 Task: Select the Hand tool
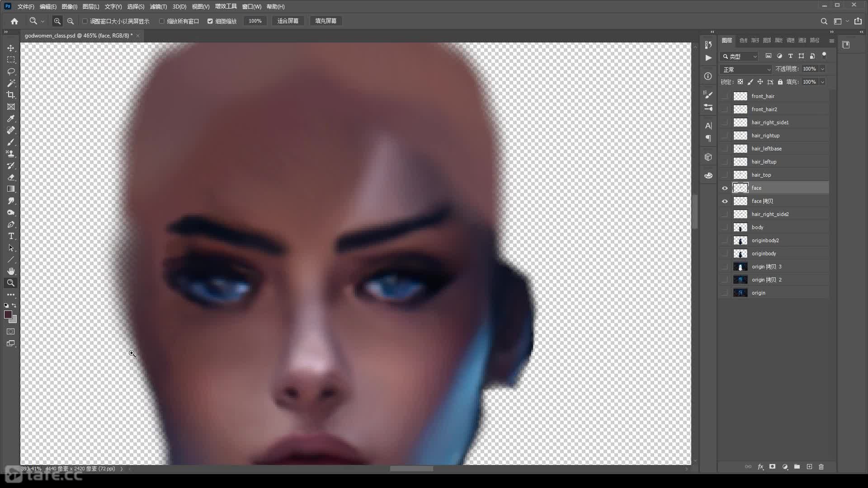11,271
